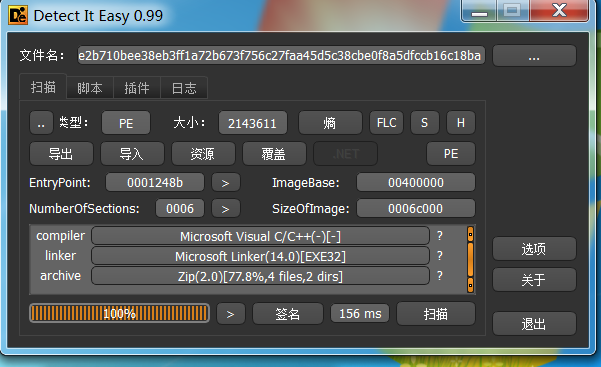
Task: Switch to the 扫描 tab
Action: [43, 87]
